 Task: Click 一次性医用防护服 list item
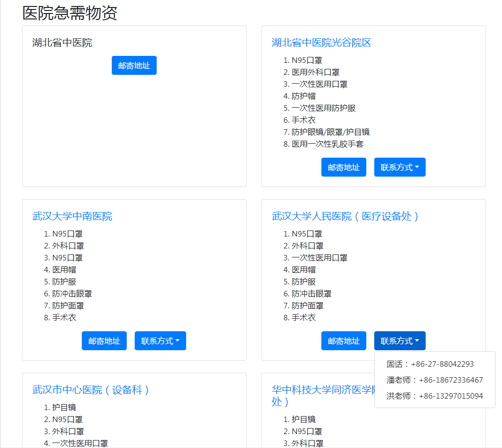(323, 108)
